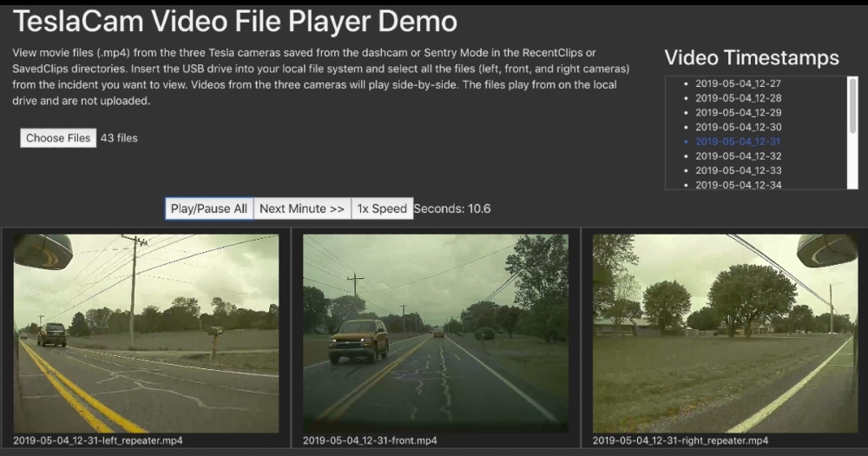Screen dimensions: 868x456
Task: Jump ahead with Next Minute >>
Action: click(302, 208)
